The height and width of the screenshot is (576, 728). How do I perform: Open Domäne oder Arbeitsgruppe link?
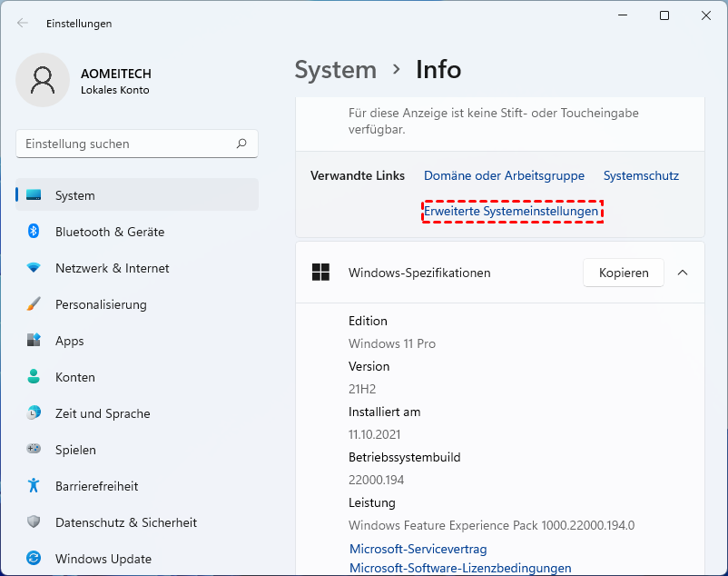pyautogui.click(x=504, y=175)
